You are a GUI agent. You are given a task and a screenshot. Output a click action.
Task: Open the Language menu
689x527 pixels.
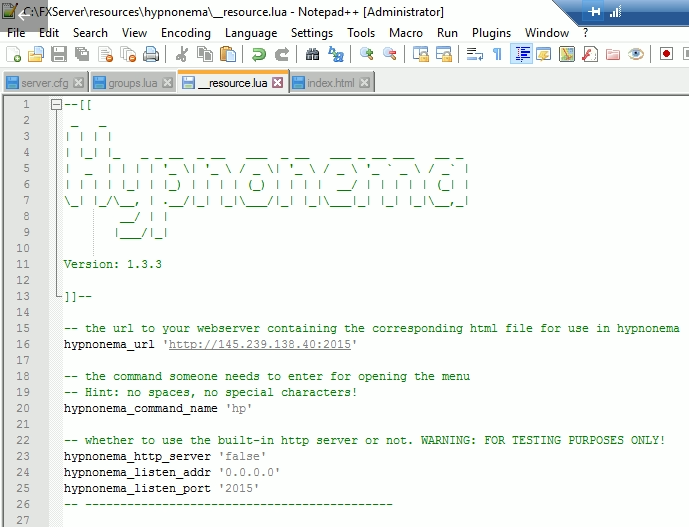[251, 33]
